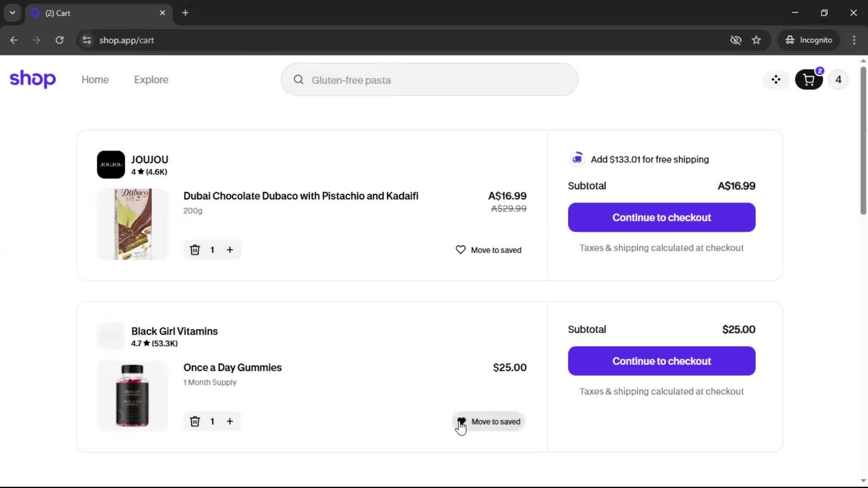Open the Explore page

(151, 80)
